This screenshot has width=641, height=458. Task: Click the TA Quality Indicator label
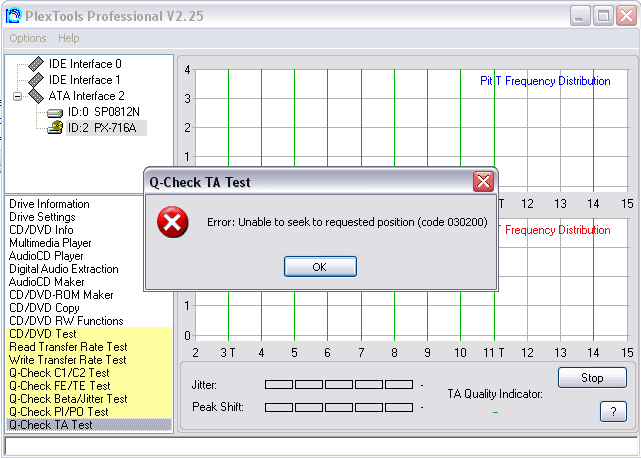pyautogui.click(x=495, y=394)
